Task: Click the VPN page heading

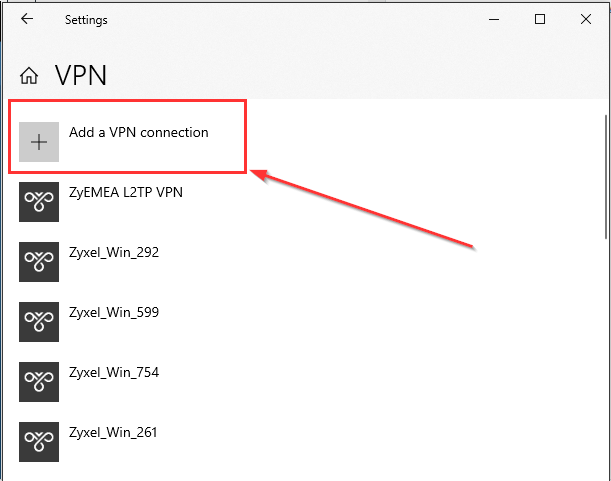Action: coord(80,76)
